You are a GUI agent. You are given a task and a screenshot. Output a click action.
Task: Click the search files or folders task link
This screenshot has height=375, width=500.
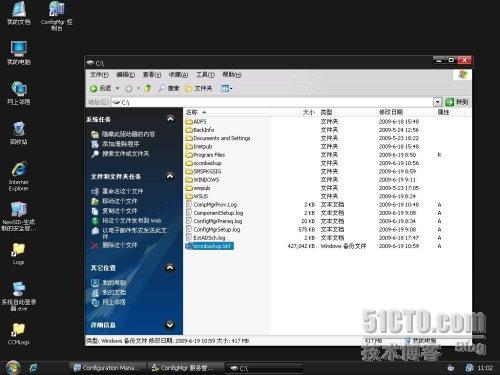(x=125, y=154)
